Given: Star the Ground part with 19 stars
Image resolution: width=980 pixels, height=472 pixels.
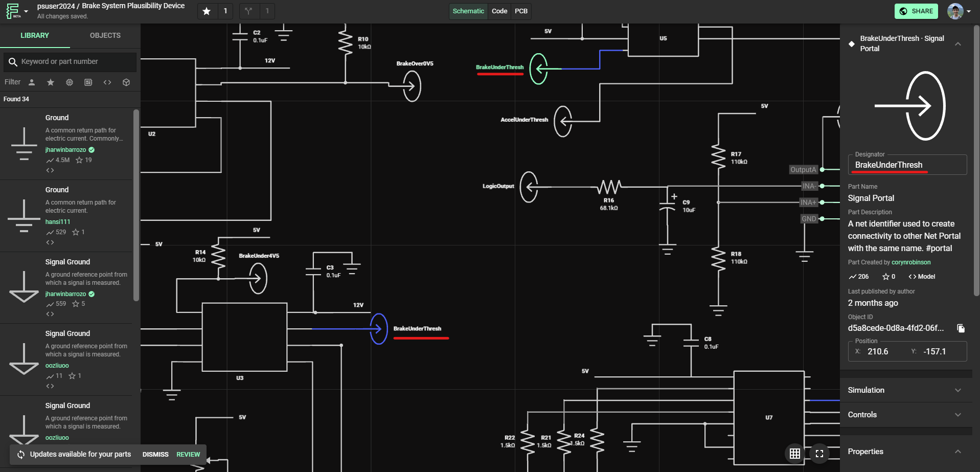Looking at the screenshot, I should (x=79, y=160).
